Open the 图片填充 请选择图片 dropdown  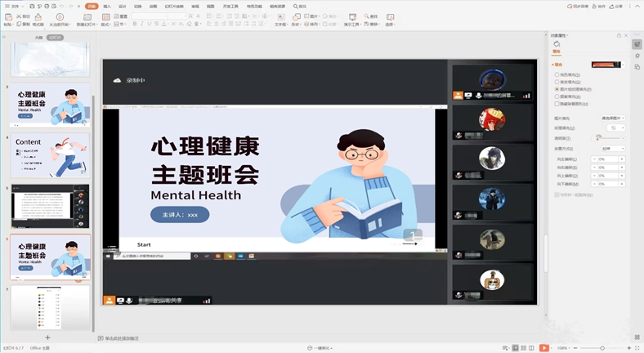click(612, 118)
